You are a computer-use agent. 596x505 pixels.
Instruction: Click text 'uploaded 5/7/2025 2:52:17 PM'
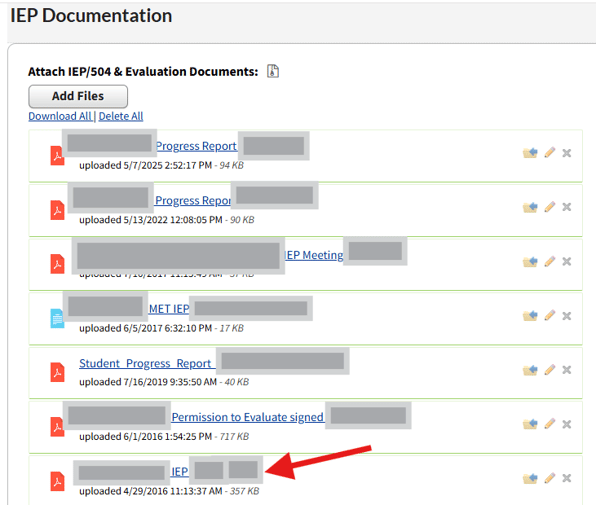(x=146, y=165)
